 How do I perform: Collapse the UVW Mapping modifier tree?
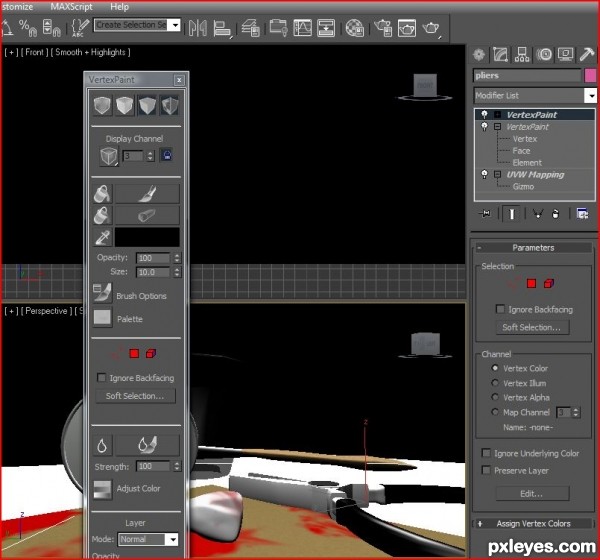tap(497, 174)
